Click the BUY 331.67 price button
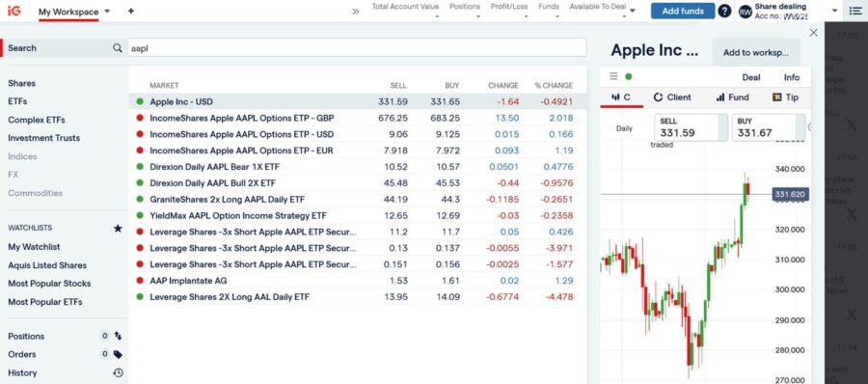The height and width of the screenshot is (384, 868). coord(769,127)
